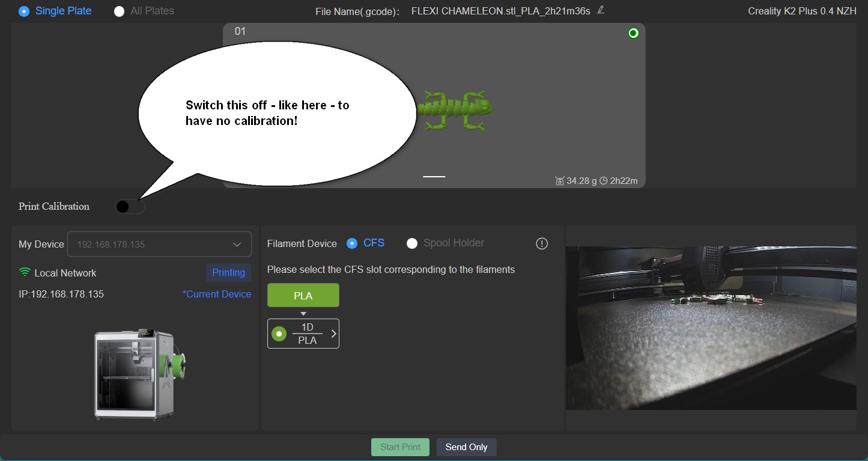
Task: Open the My Device dropdown list
Action: pos(159,244)
